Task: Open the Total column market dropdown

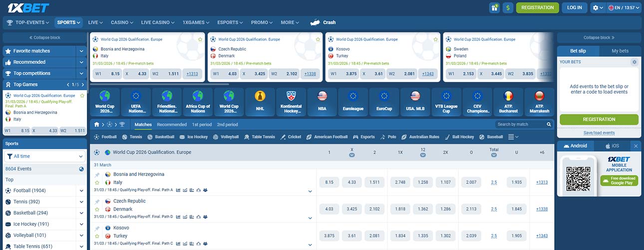Action: pyautogui.click(x=494, y=155)
